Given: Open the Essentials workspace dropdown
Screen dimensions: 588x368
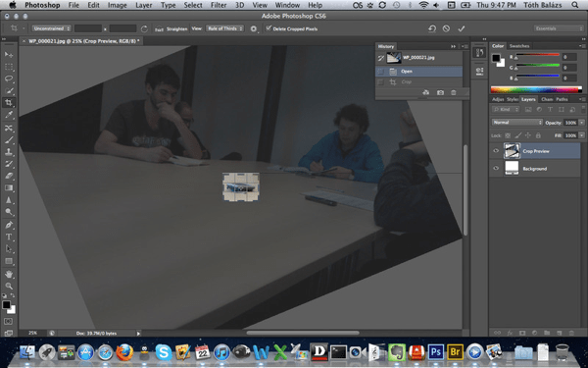Looking at the screenshot, I should pos(559,28).
